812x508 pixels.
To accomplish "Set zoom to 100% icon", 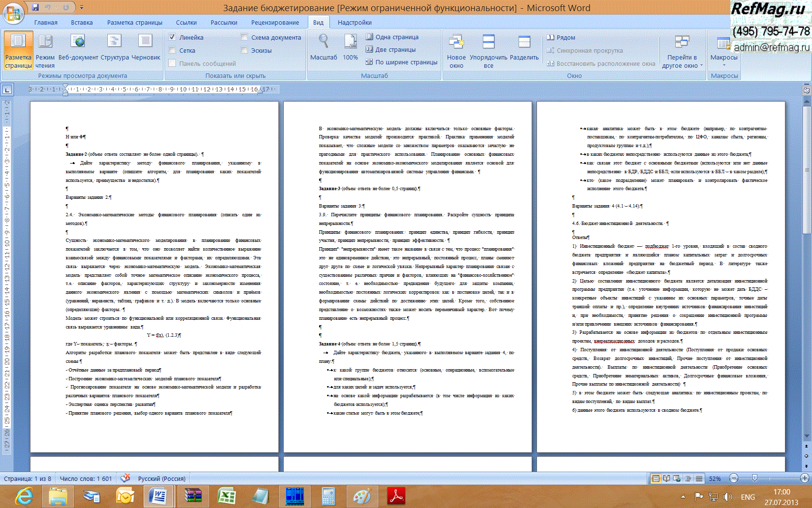I will click(350, 48).
